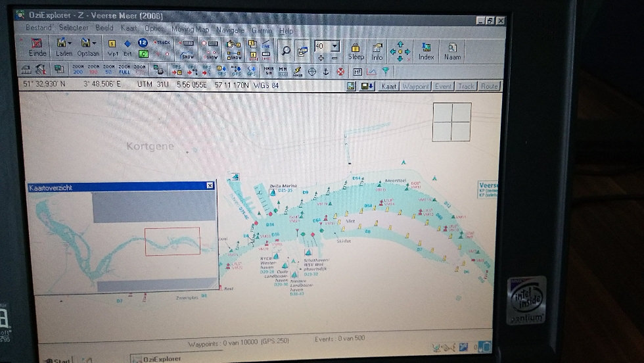Image resolution: width=644 pixels, height=363 pixels.
Task: Click the print map icon
Action: tap(158, 70)
